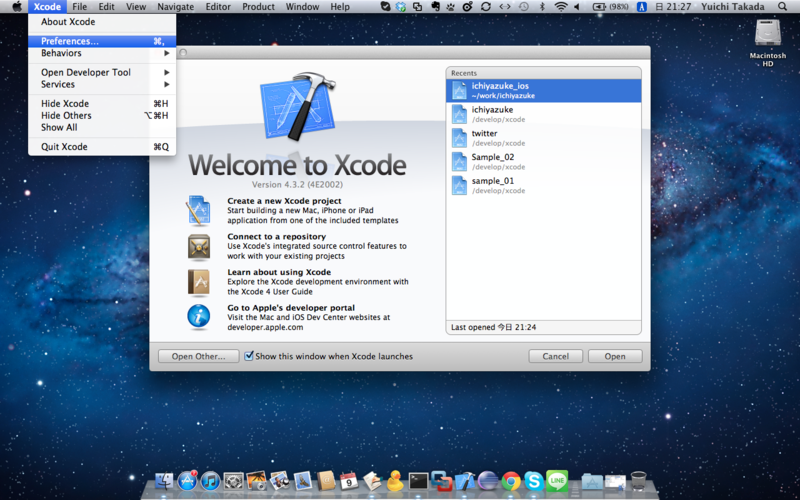Click the Xcode hammer icon in the dock
The image size is (800, 500).
[464, 481]
